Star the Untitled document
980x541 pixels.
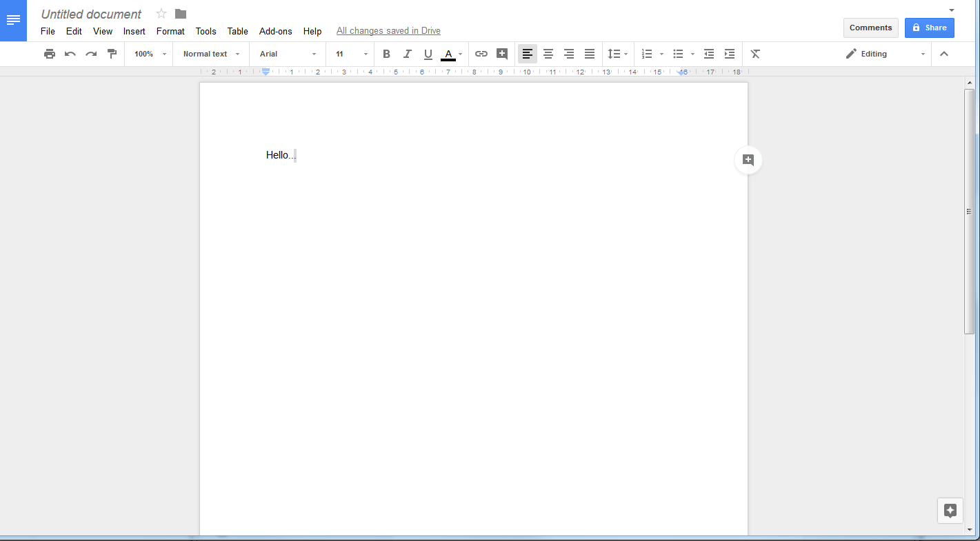point(161,14)
